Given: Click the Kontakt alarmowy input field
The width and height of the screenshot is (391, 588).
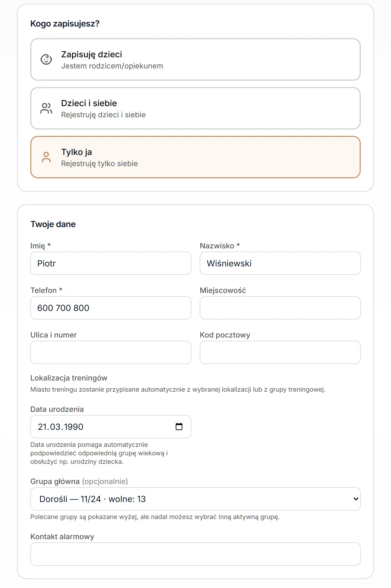Looking at the screenshot, I should 195,554.
